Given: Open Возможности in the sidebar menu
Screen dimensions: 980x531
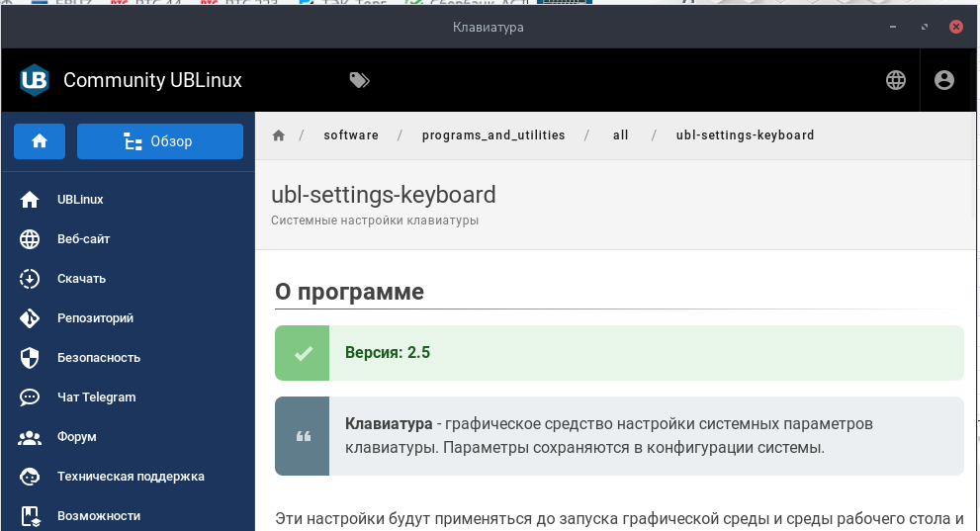Looking at the screenshot, I should point(99,516).
